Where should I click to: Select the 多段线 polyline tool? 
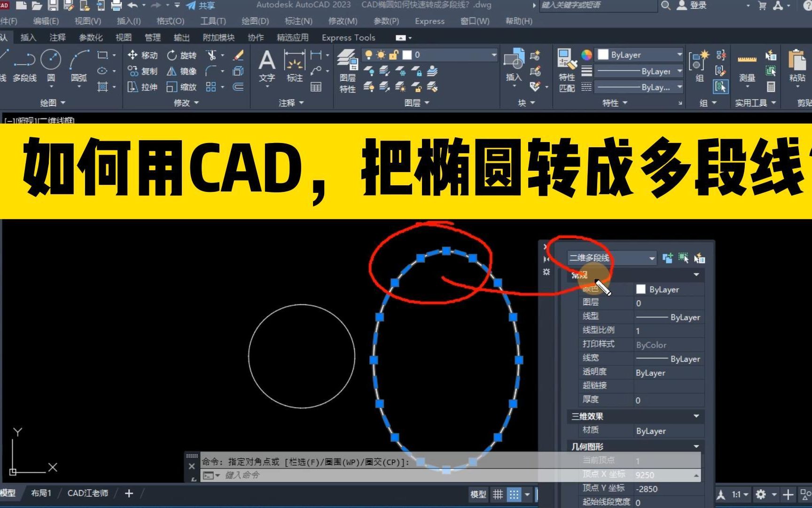24,67
